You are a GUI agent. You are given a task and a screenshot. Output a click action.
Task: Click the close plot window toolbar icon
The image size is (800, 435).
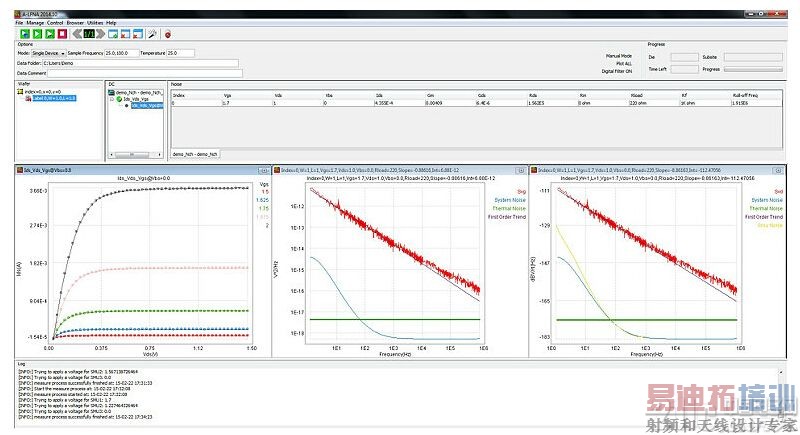tap(126, 34)
